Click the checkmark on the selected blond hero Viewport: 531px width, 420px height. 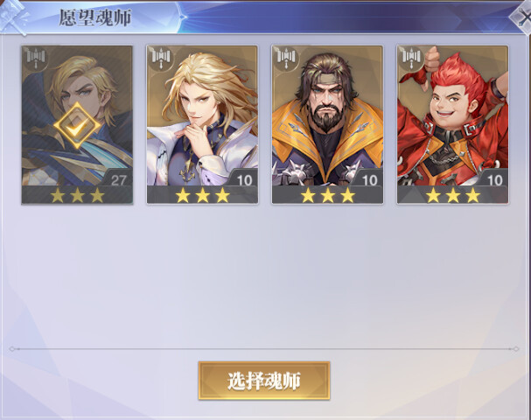point(77,126)
